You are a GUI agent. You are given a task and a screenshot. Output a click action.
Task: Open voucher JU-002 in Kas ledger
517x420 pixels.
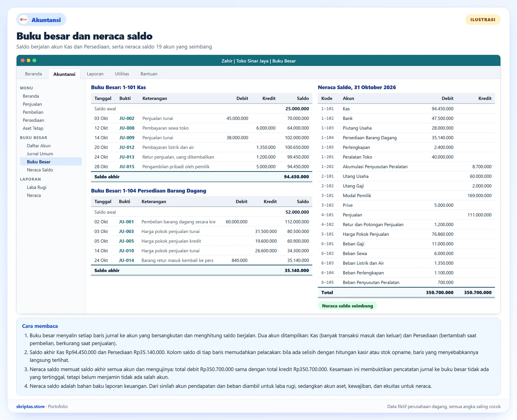127,118
